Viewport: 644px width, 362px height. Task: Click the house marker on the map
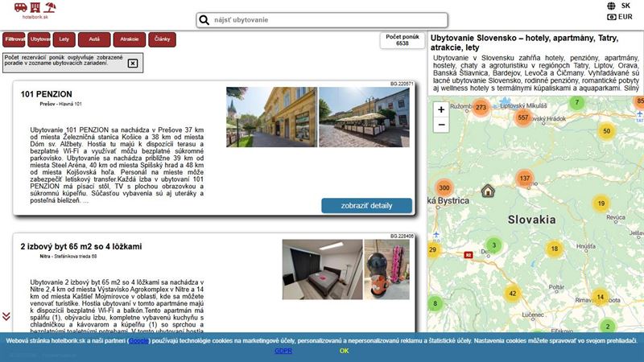coord(488,191)
